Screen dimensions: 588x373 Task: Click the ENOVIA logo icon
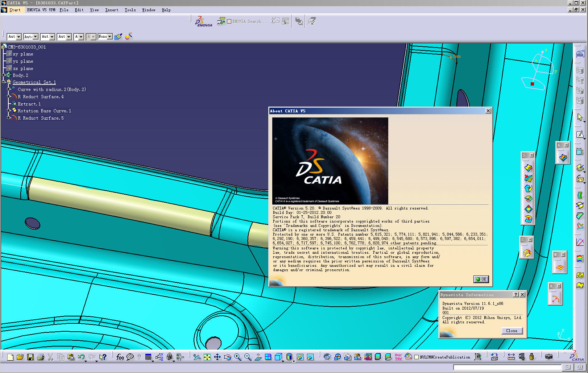click(203, 21)
